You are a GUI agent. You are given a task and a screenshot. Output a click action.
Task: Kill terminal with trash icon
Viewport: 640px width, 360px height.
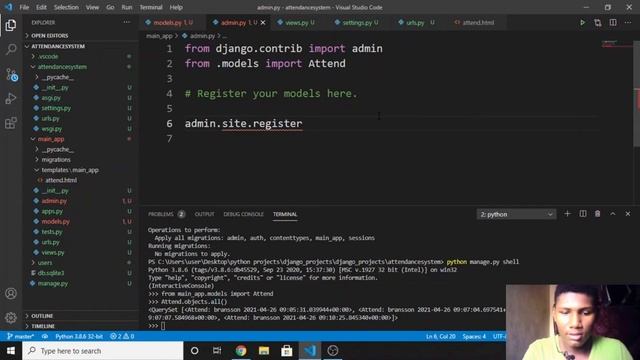[x=598, y=214]
